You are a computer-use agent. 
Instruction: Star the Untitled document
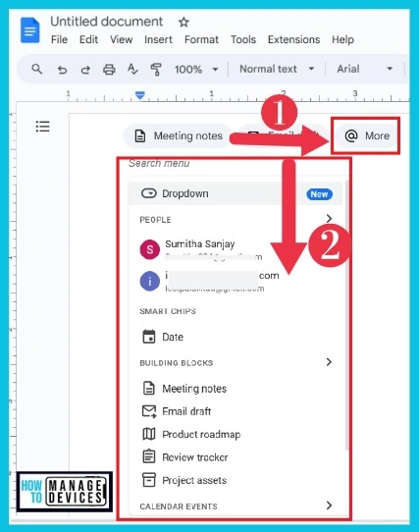coord(183,23)
